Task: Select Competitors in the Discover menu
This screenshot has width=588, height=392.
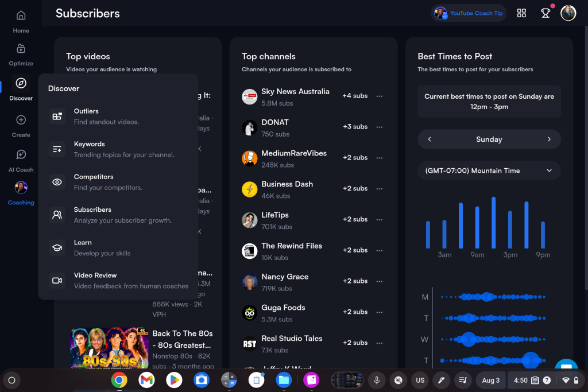Action: coord(118,182)
